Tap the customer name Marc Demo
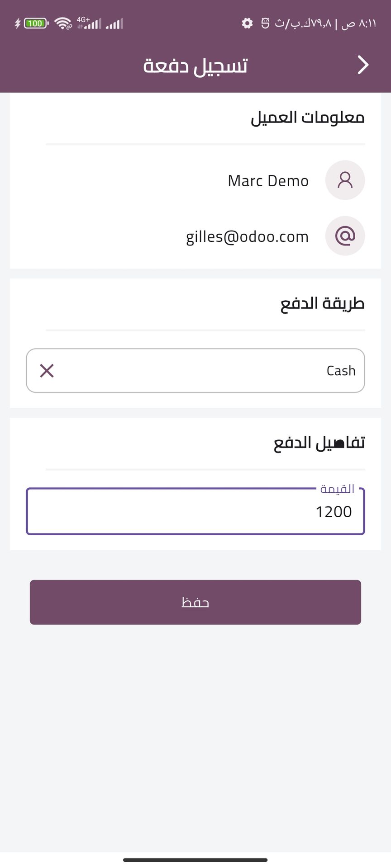The height and width of the screenshot is (868, 391). pos(268,181)
